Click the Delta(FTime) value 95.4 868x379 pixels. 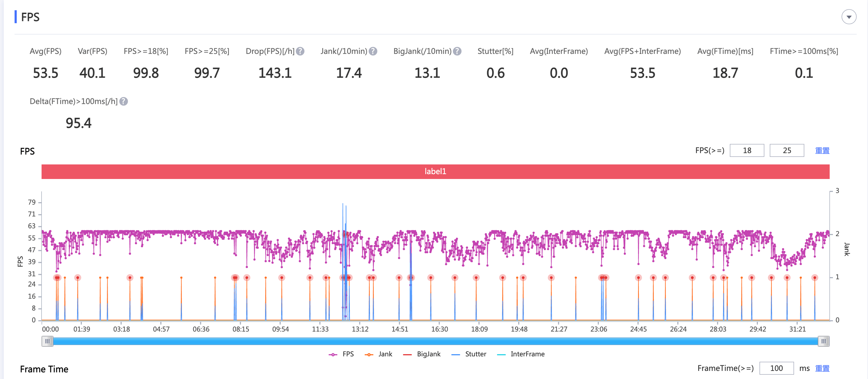point(79,123)
